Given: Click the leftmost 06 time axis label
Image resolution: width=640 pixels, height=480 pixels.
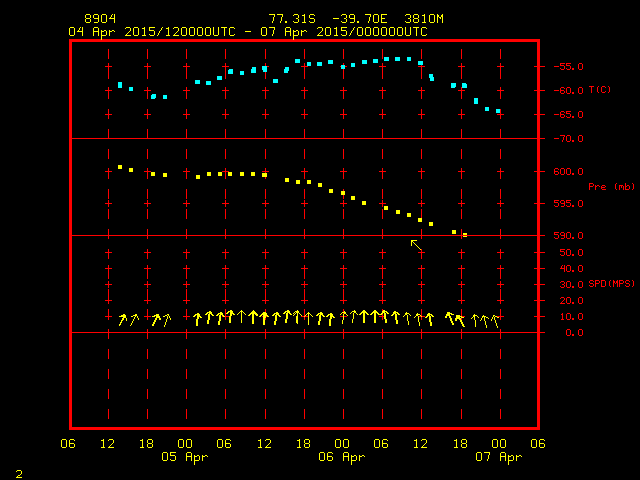Looking at the screenshot, I should tap(68, 444).
